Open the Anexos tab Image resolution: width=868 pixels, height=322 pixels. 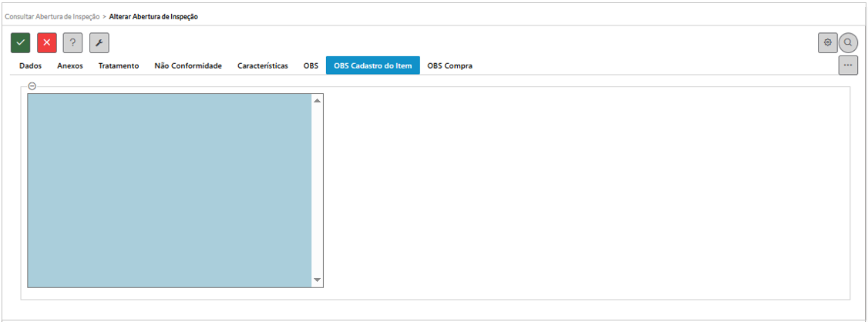[x=70, y=66]
